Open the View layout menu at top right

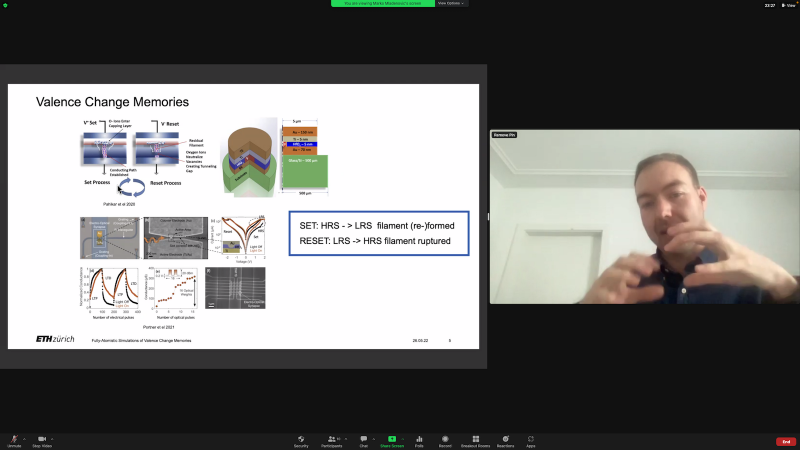tap(788, 5)
